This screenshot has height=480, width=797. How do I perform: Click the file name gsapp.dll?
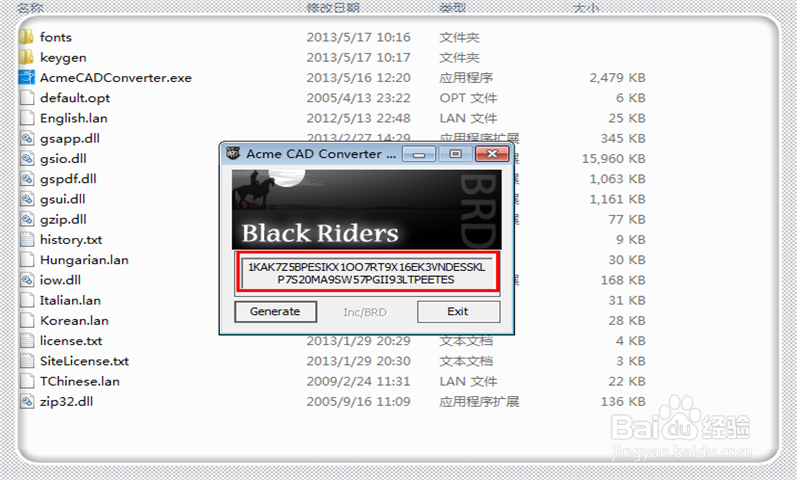[x=70, y=139]
